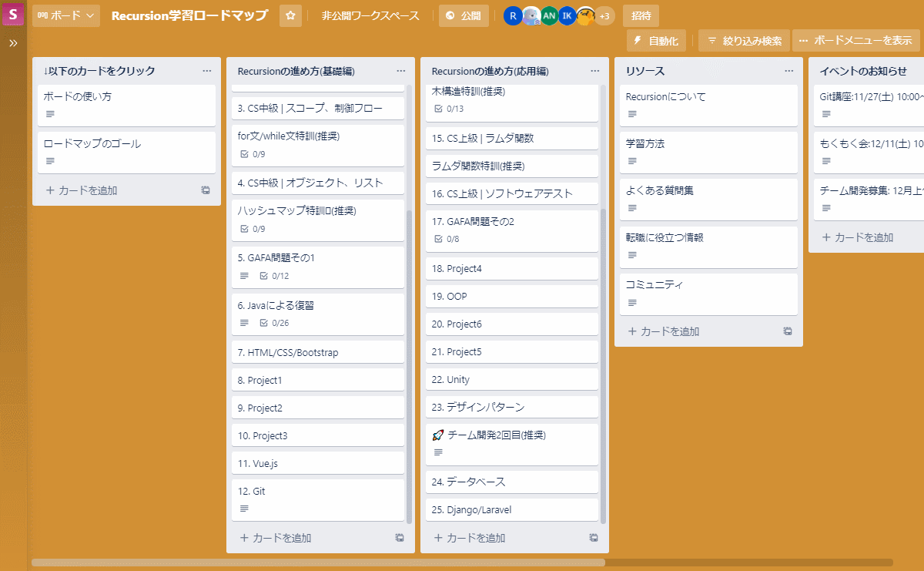Open the 公開 visibility setting
Image resolution: width=924 pixels, height=571 pixels.
tap(464, 15)
